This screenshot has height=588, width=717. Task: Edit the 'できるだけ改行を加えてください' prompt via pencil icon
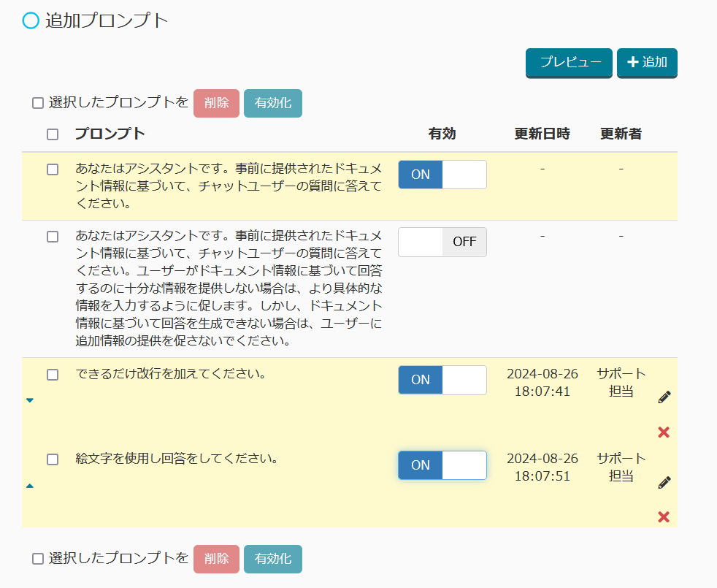pyautogui.click(x=664, y=397)
